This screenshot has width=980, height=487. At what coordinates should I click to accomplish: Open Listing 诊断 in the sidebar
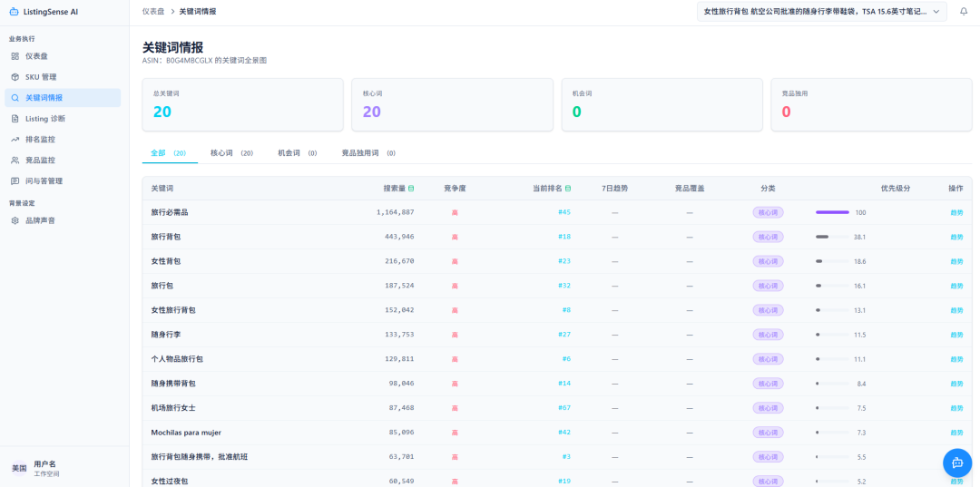pos(63,119)
